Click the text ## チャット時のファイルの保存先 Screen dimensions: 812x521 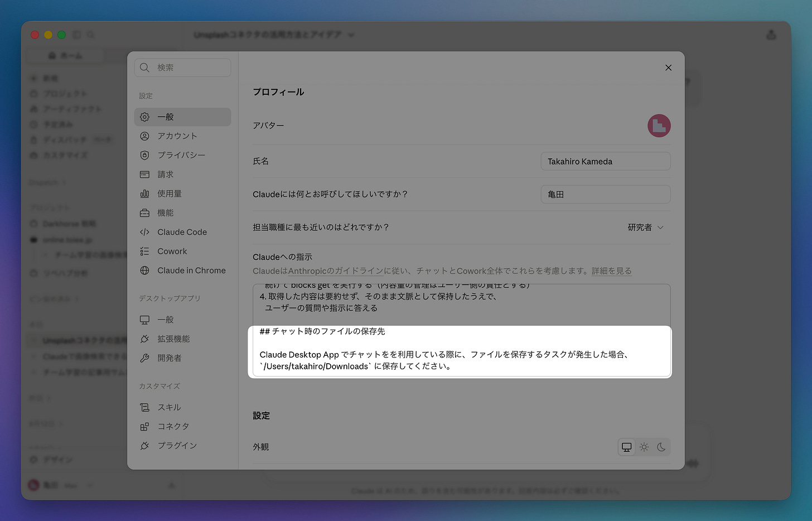tap(322, 331)
